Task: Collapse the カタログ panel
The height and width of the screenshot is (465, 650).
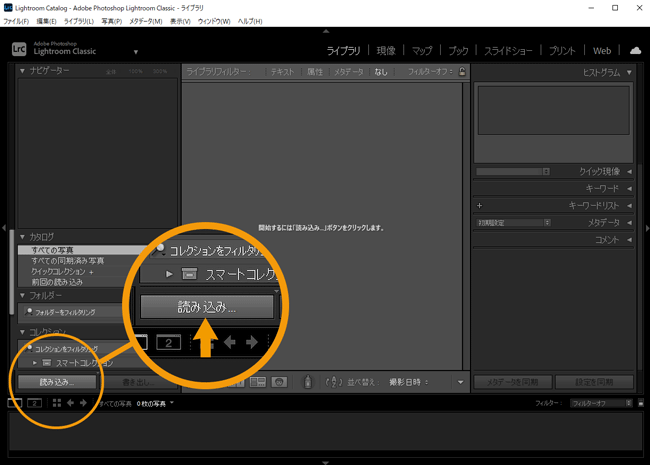Action: click(x=22, y=237)
